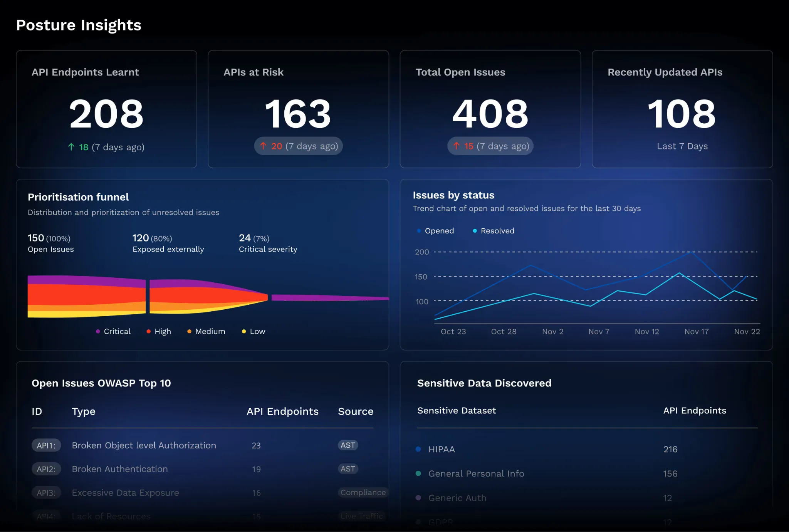Click the red up-arrow in APIs at Risk card
Viewport: 789px width, 532px height.
coord(264,146)
